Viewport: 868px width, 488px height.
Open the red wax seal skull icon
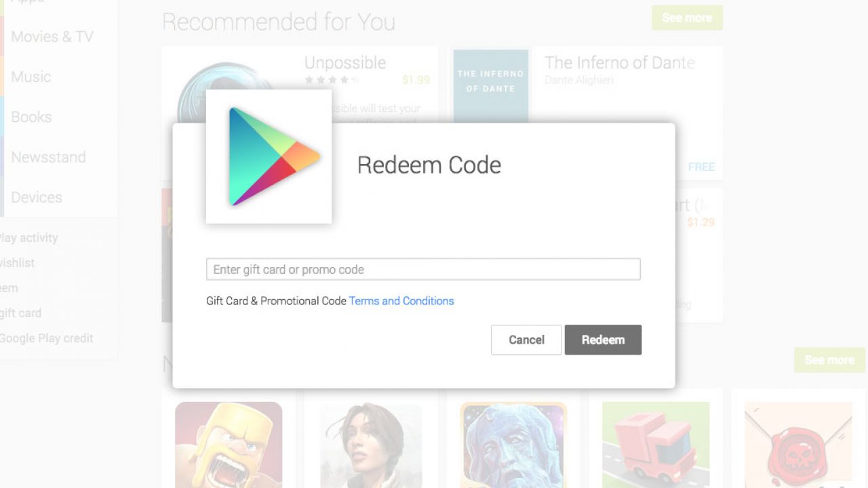pos(798,445)
